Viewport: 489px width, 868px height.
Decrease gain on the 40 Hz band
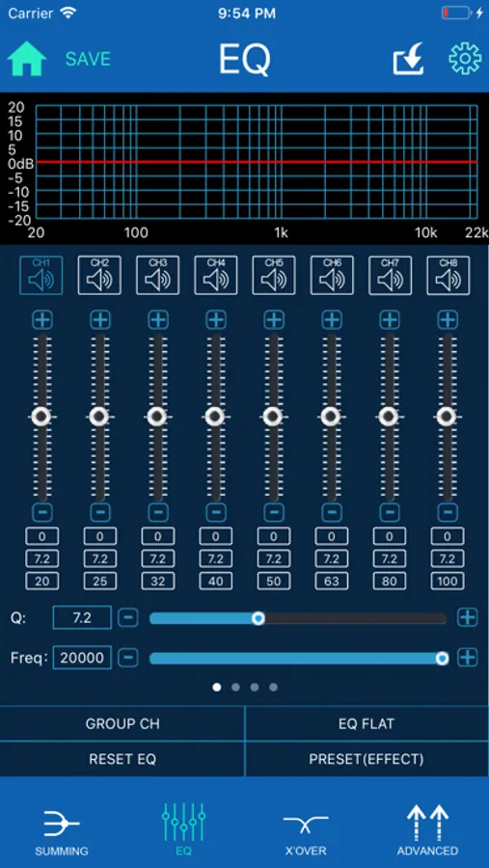click(x=216, y=513)
